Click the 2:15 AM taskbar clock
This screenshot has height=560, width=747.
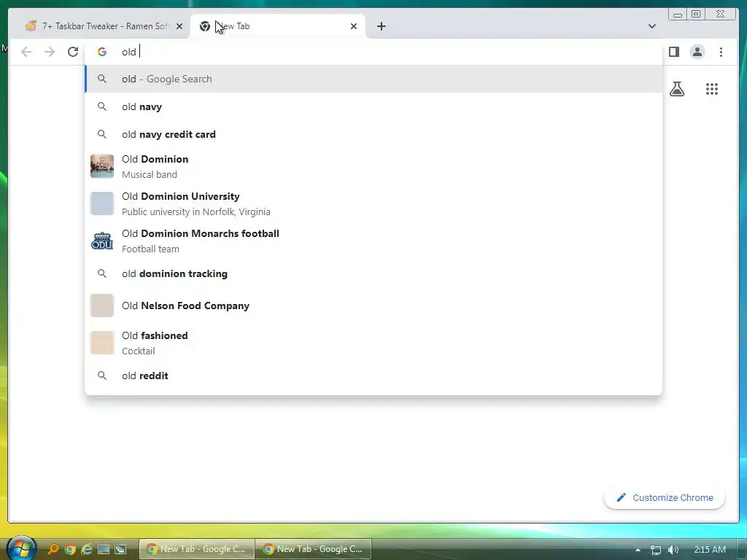[x=710, y=550]
